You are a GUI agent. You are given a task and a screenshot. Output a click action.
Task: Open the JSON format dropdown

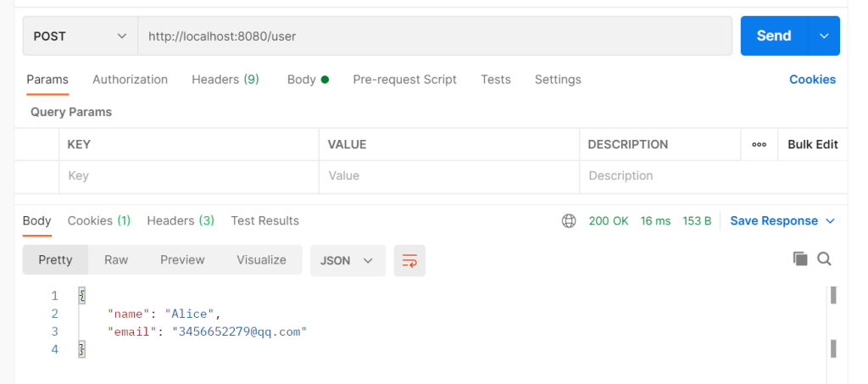click(348, 260)
